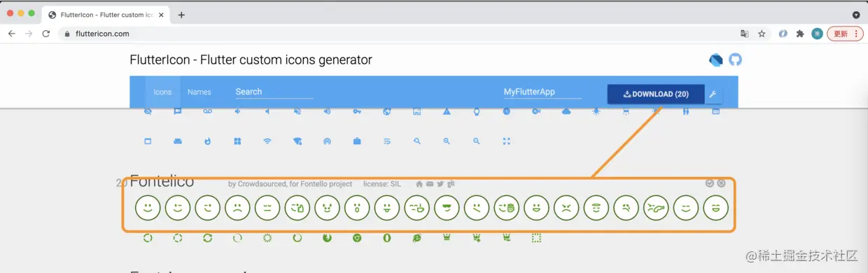Select the sunglasses emoticon icon

[x=447, y=208]
